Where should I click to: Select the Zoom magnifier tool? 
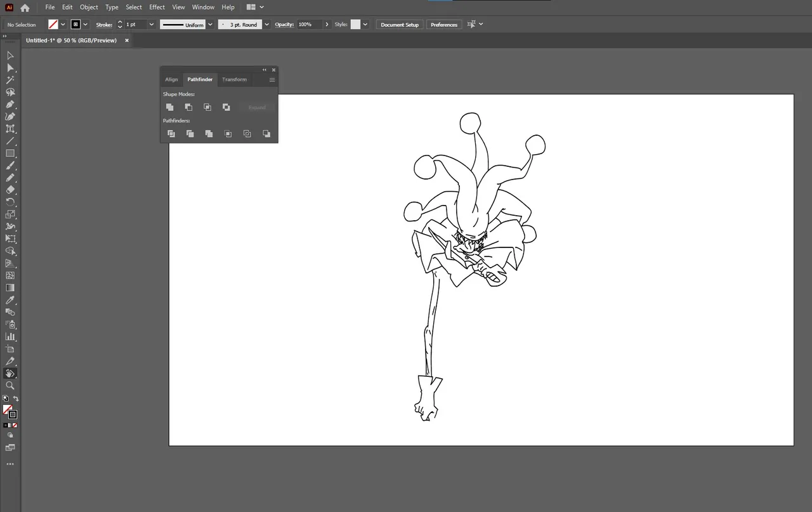point(10,385)
